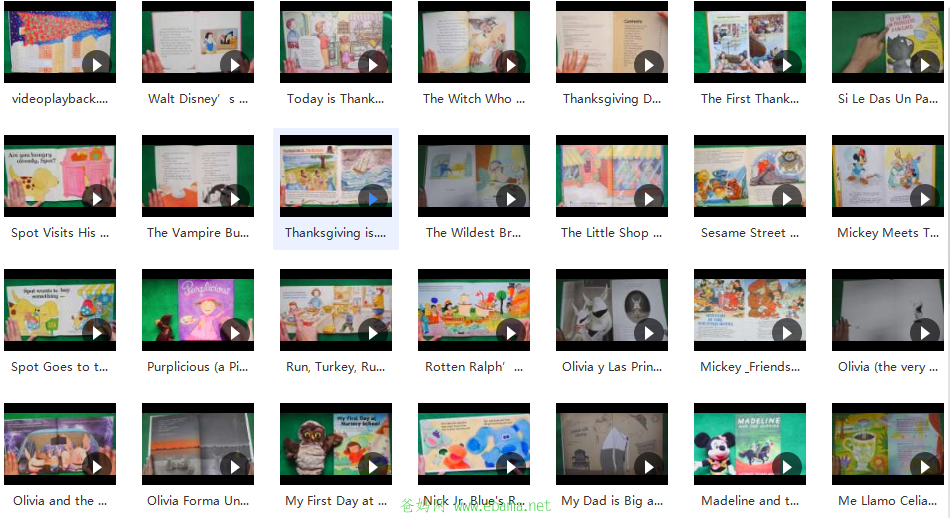Click blue play icon on Thanksgiving is... video
The image size is (950, 518).
coord(373,198)
